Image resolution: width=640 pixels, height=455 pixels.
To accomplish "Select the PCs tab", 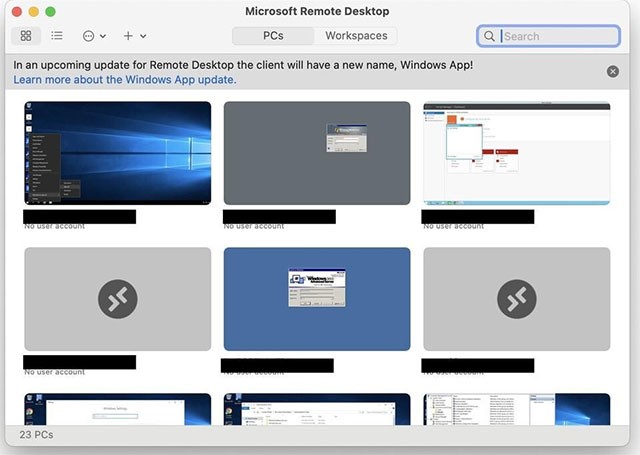I will [x=273, y=36].
